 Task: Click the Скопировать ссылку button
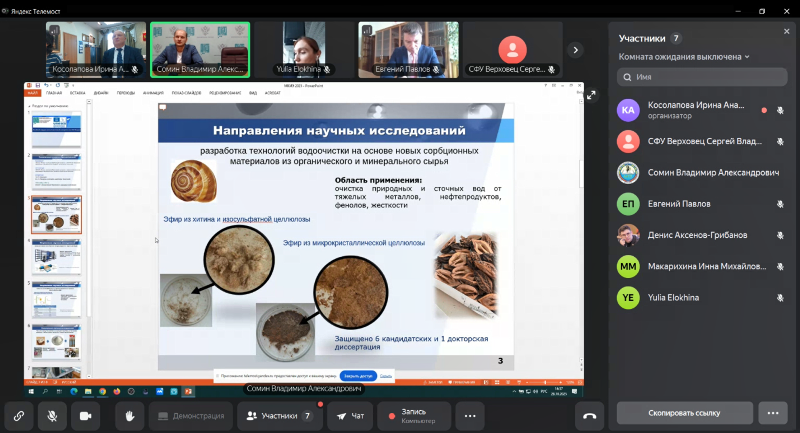tap(684, 412)
